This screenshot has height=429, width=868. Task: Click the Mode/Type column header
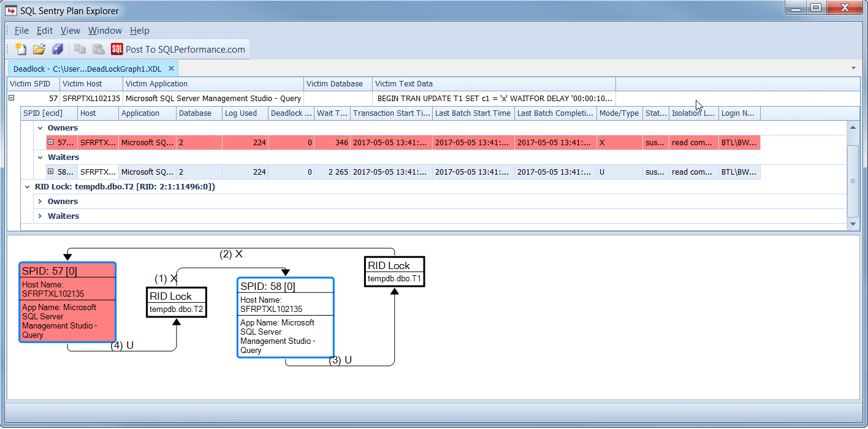click(620, 113)
